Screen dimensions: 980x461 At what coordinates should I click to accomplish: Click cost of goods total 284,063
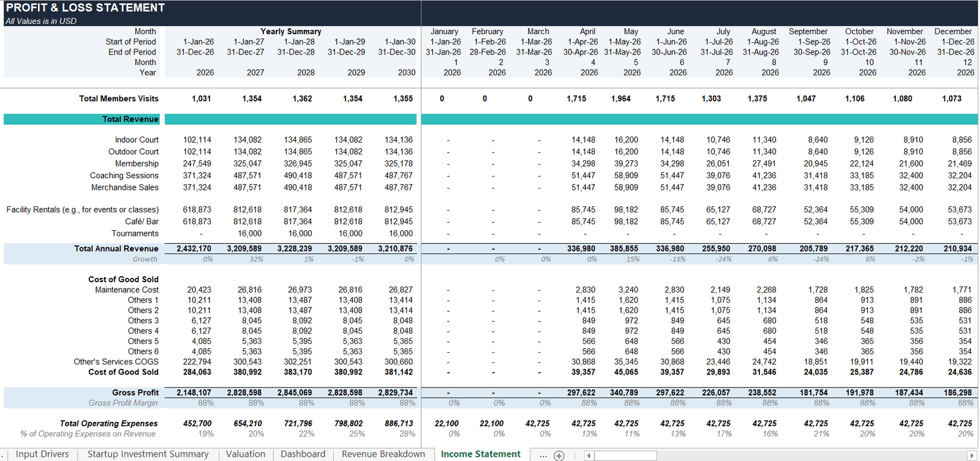point(197,372)
